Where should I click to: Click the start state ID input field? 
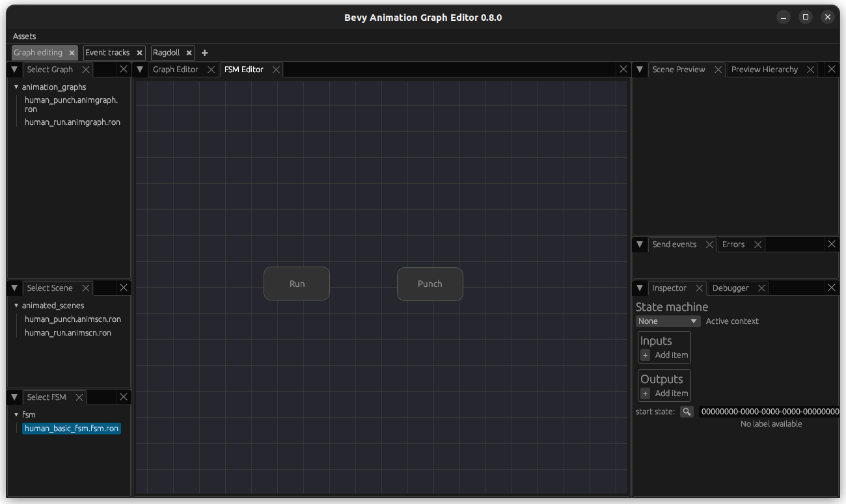(769, 412)
